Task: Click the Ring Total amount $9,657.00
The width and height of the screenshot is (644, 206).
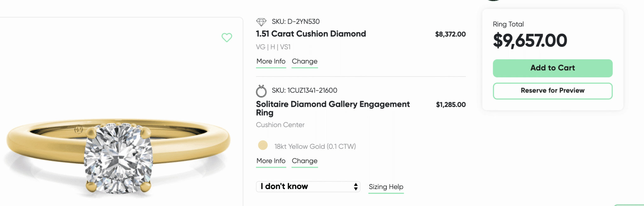Action: point(530,40)
